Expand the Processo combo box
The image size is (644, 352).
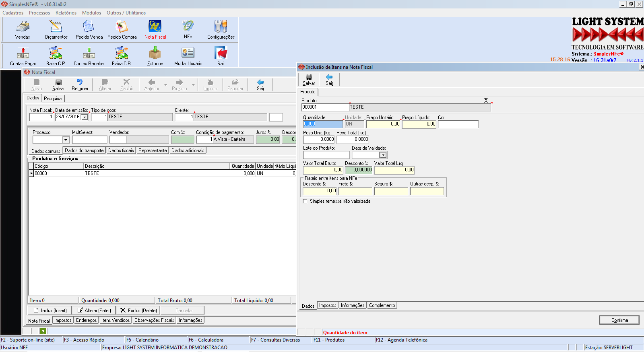[66, 140]
